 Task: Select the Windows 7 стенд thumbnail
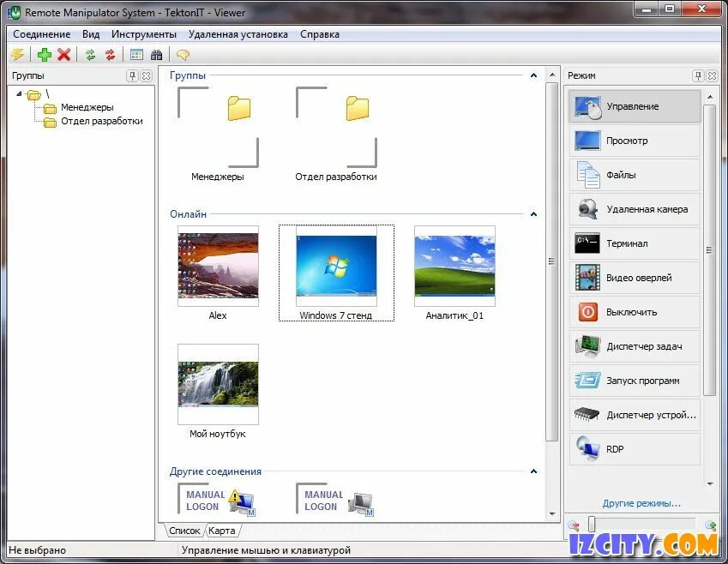336,266
